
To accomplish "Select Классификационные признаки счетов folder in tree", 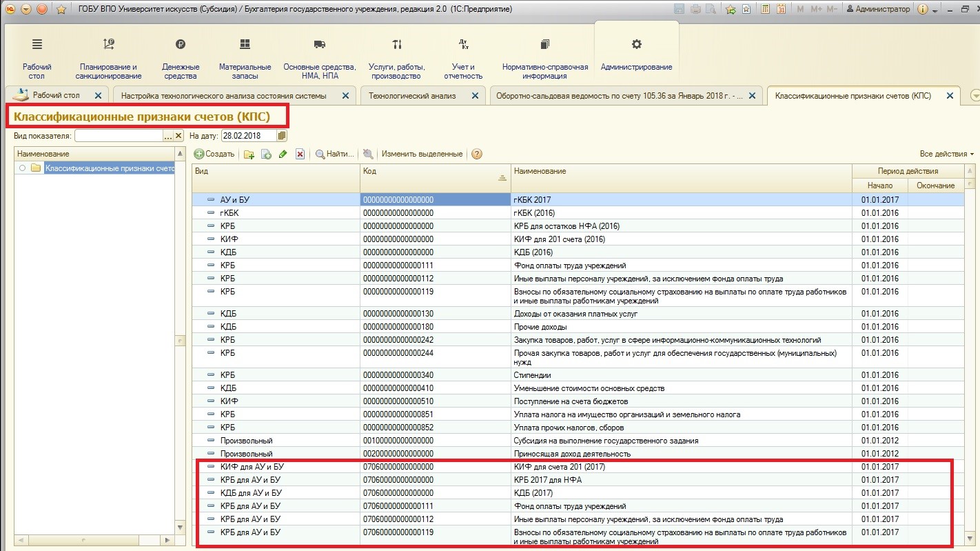I will coord(109,168).
